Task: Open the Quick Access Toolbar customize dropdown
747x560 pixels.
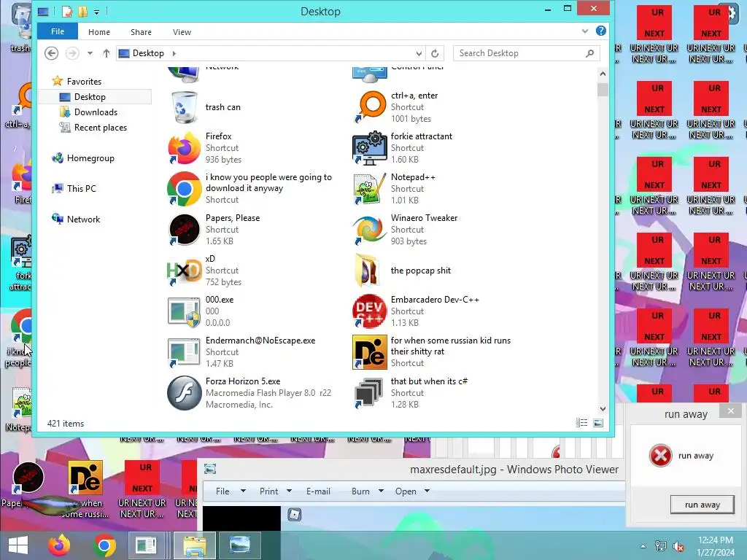Action: point(97,12)
